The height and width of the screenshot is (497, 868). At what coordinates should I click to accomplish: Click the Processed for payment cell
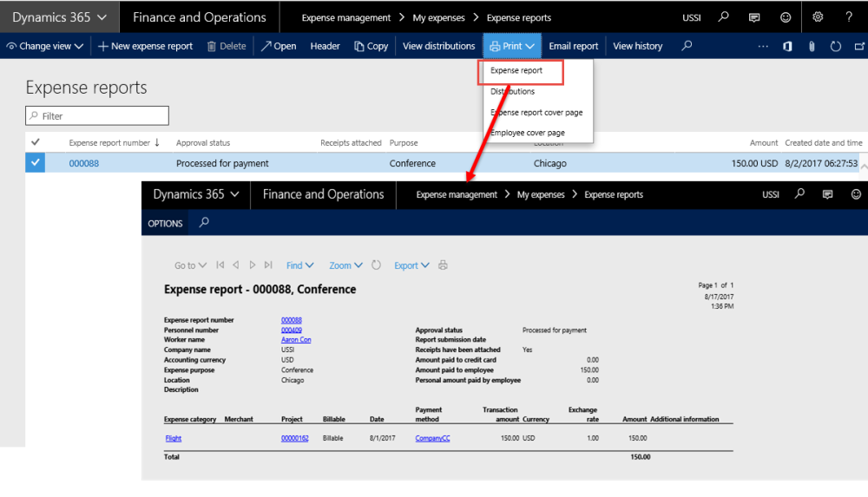coord(222,163)
